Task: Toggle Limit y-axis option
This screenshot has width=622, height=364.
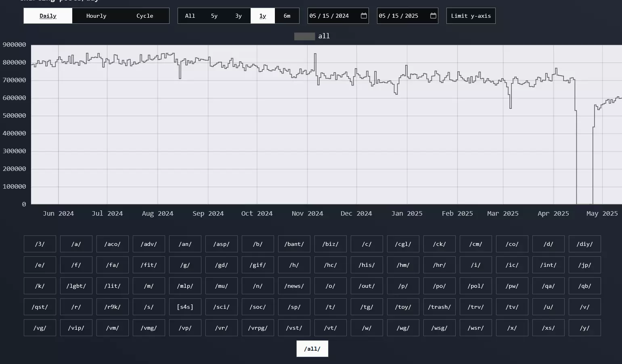Action: [471, 16]
